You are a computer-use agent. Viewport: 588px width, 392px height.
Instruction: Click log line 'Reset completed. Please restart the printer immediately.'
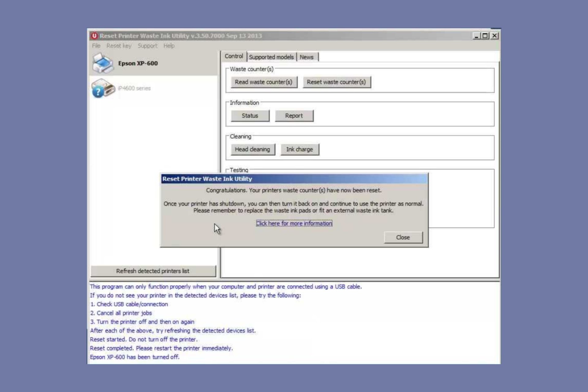point(161,348)
